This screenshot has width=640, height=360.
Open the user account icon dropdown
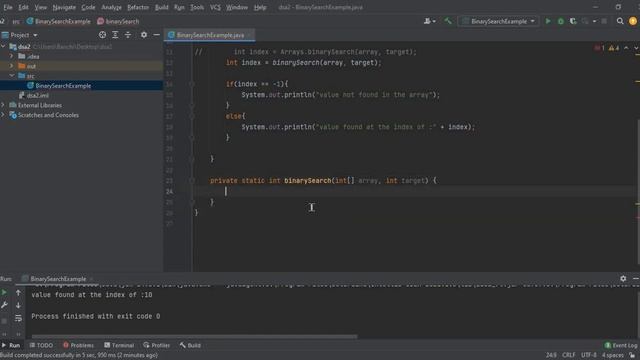[x=429, y=21]
